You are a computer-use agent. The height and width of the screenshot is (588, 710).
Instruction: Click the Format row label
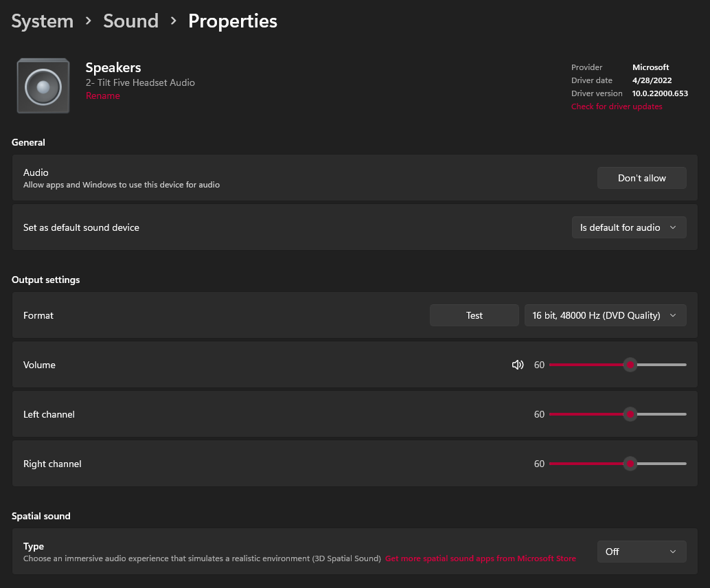pos(38,315)
